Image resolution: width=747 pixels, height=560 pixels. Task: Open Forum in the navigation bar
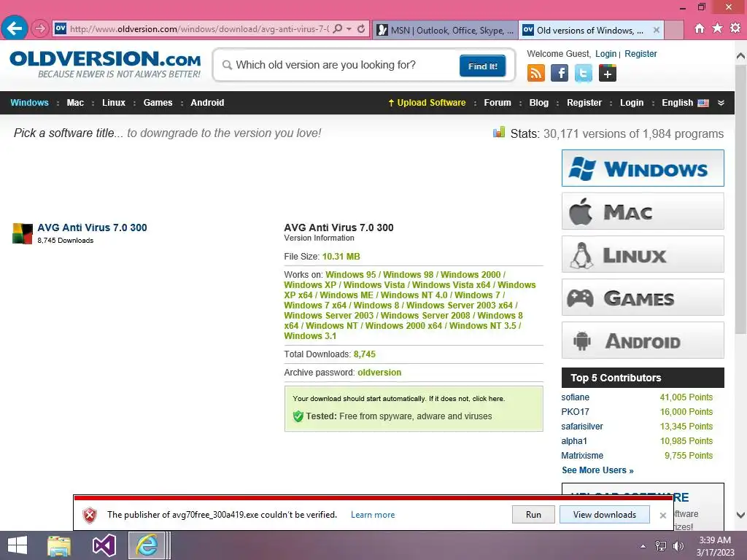click(x=498, y=103)
